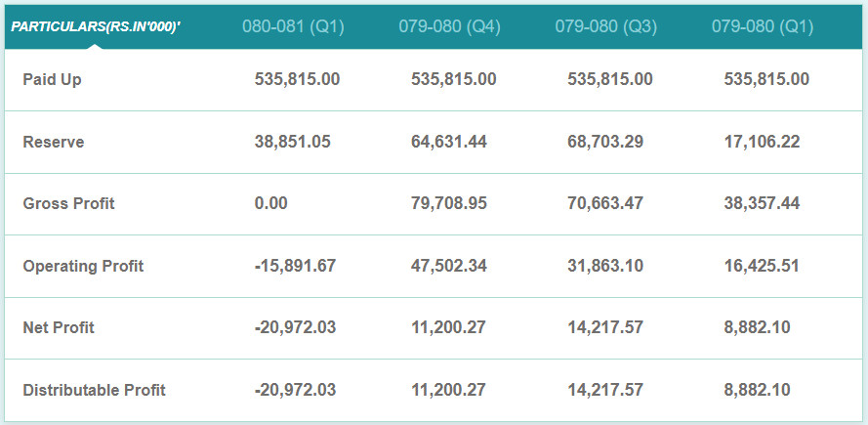Select Gross Profit value 0.00
The width and height of the screenshot is (868, 425).
coord(271,203)
